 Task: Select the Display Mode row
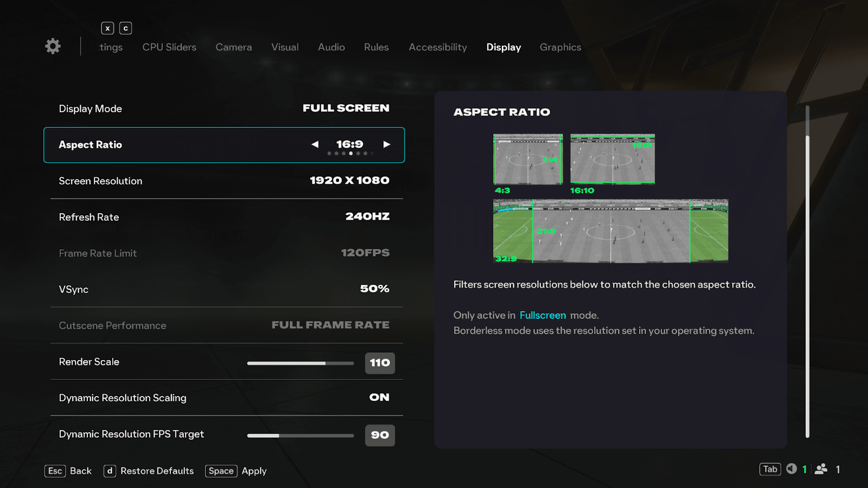point(224,108)
